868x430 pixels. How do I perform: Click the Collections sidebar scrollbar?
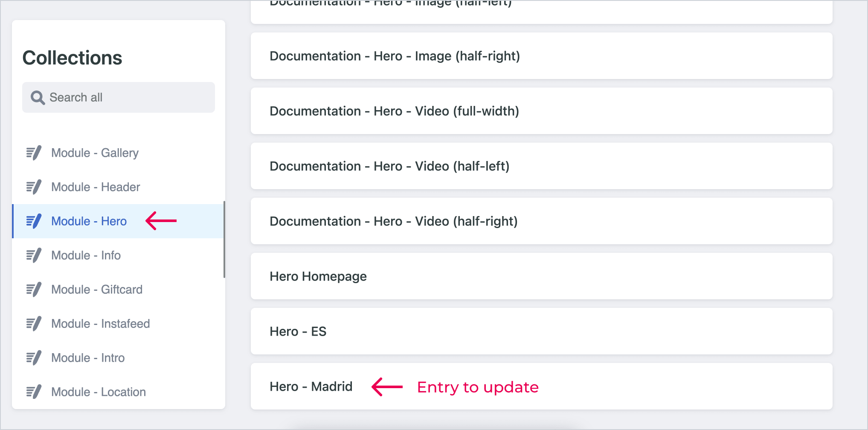(x=224, y=240)
